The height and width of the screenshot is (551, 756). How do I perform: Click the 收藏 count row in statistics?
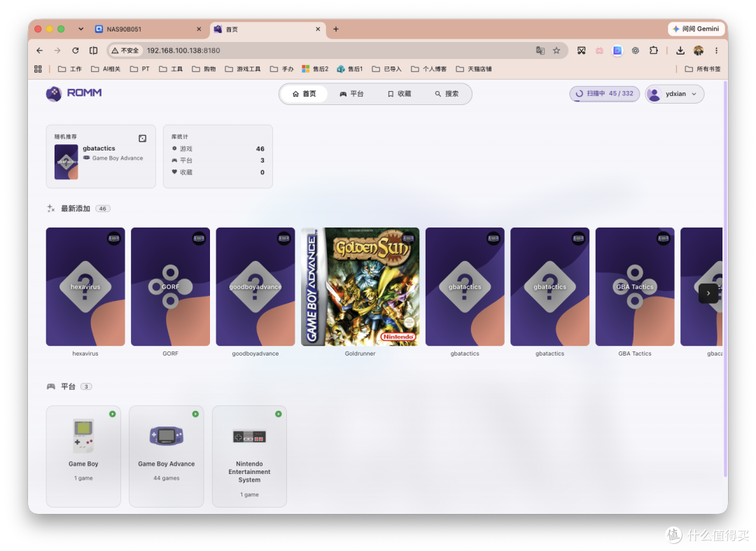[x=218, y=172]
